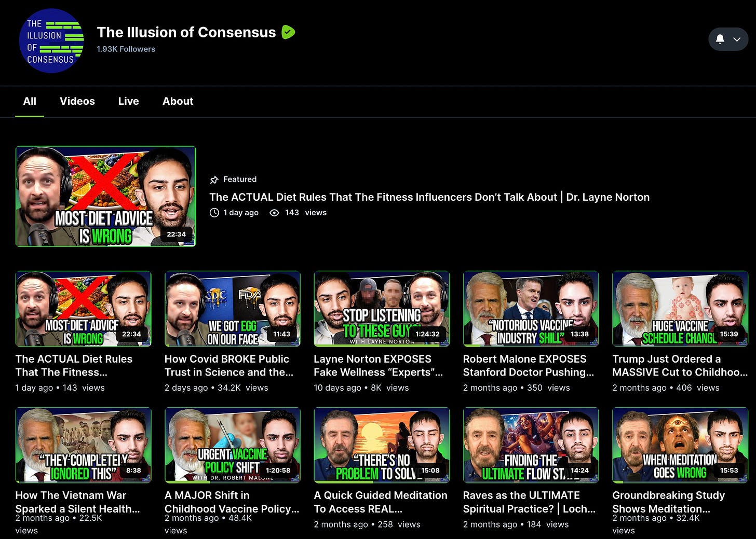Open the About tab
This screenshot has width=756, height=539.
[178, 101]
